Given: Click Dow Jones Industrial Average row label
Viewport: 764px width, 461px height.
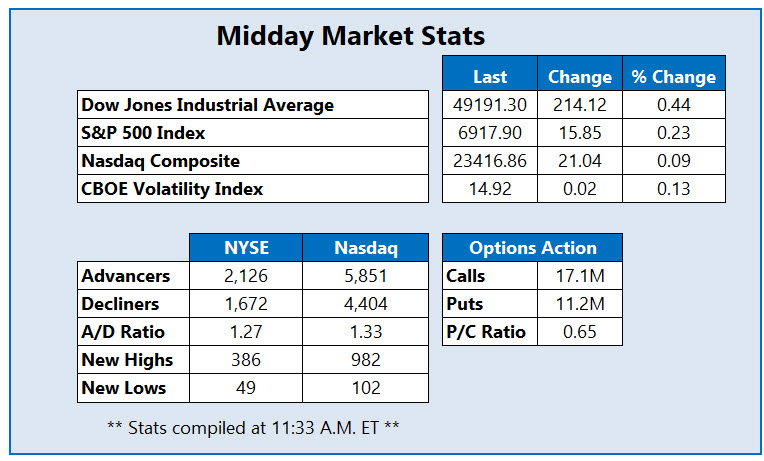Looking at the screenshot, I should coord(208,104).
